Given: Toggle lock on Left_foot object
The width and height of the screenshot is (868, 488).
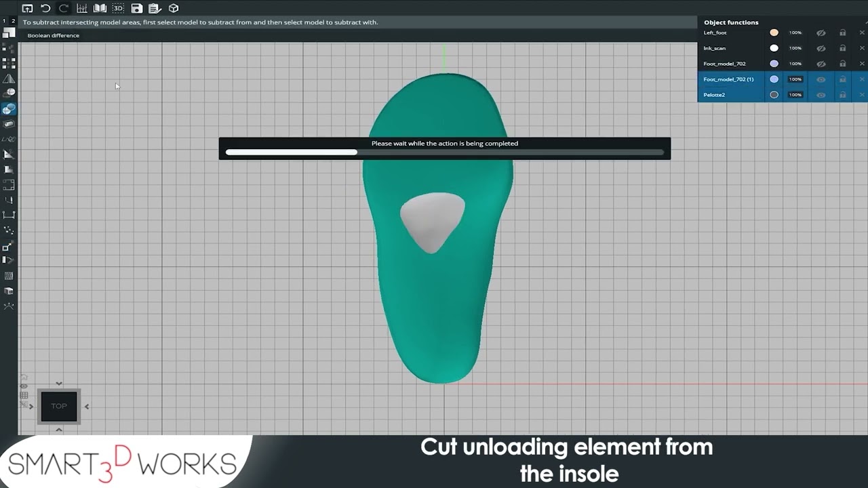Looking at the screenshot, I should (842, 33).
